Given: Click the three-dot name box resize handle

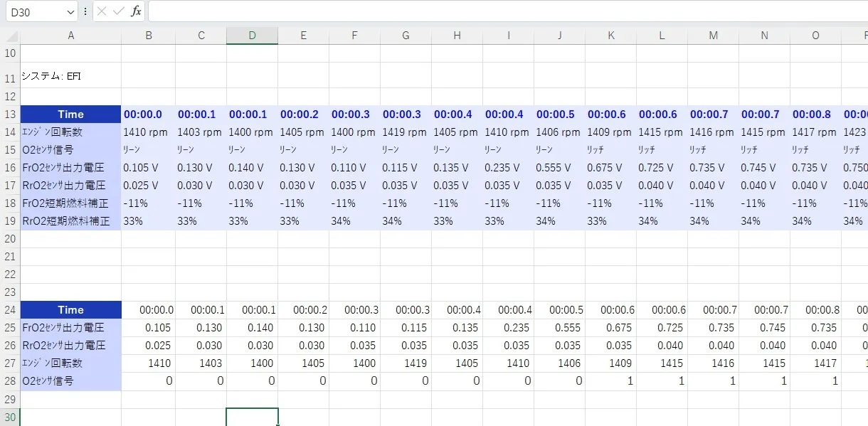Looking at the screenshot, I should click(x=85, y=11).
